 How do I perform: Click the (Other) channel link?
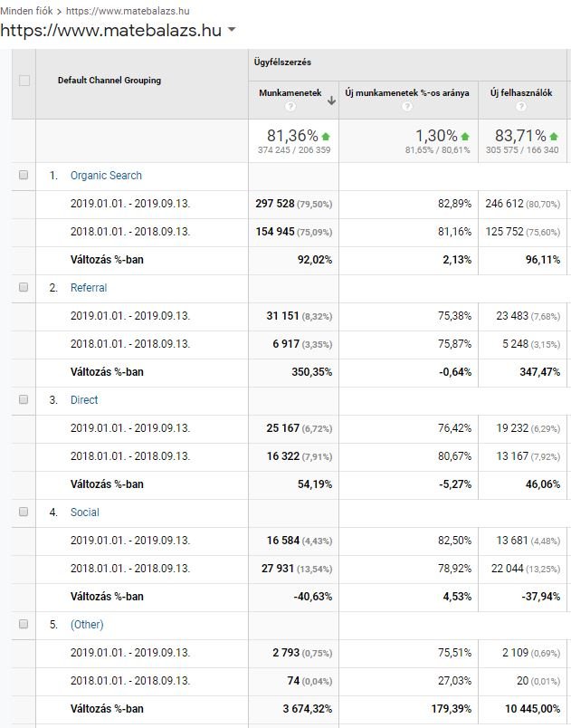tap(87, 625)
